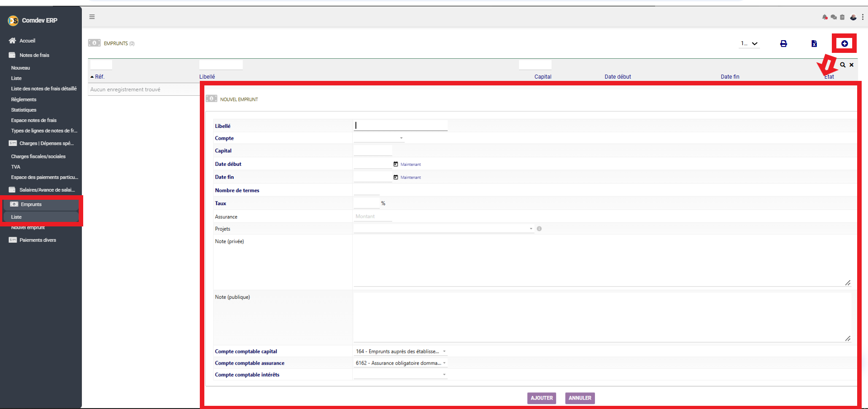The width and height of the screenshot is (868, 409).
Task: Click the Taux percentage field
Action: [x=367, y=203]
